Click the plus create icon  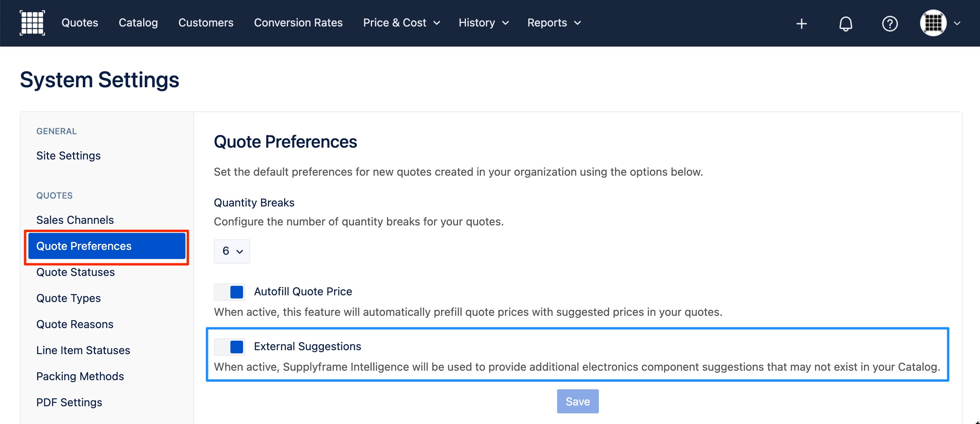[801, 24]
